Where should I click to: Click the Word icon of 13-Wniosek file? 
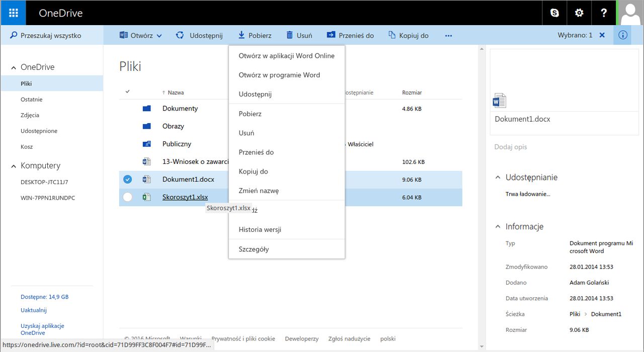click(x=146, y=162)
